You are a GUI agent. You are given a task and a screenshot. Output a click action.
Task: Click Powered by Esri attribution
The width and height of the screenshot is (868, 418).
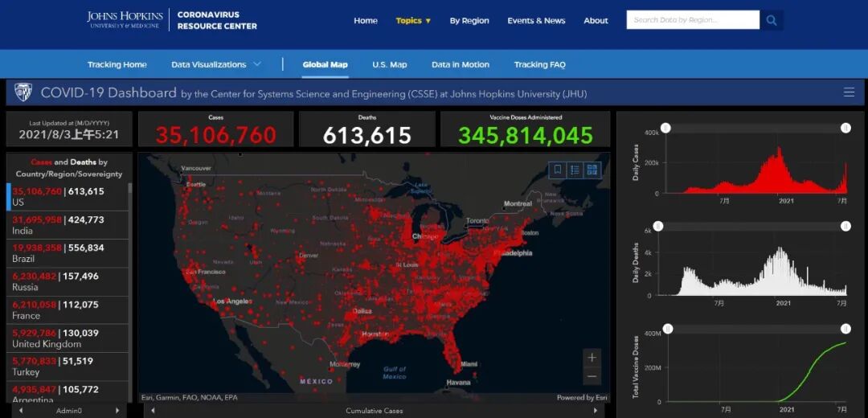point(583,397)
